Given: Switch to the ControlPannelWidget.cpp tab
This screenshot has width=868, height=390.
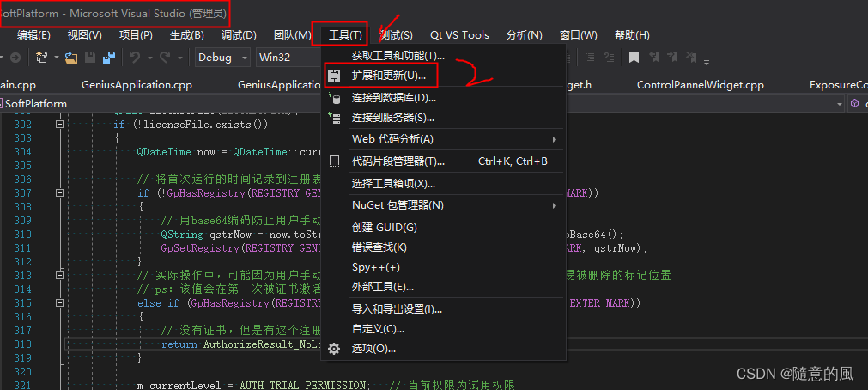Looking at the screenshot, I should click(700, 85).
